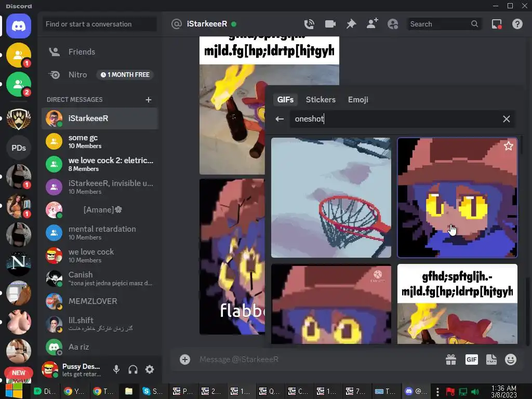Deafen with the headphones icon
This screenshot has width=532, height=399.
point(133,369)
